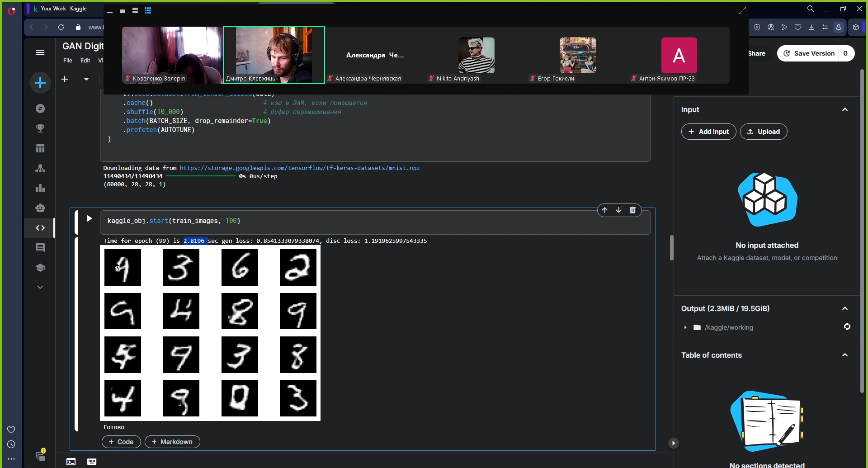Open the Code section in the sidebar
868x468 pixels.
point(40,228)
